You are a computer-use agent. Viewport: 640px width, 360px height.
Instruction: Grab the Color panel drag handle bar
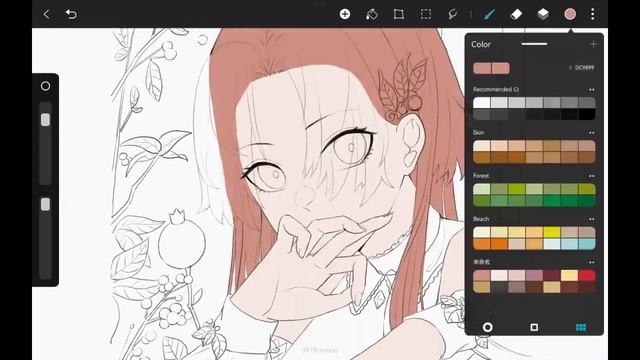tap(534, 44)
